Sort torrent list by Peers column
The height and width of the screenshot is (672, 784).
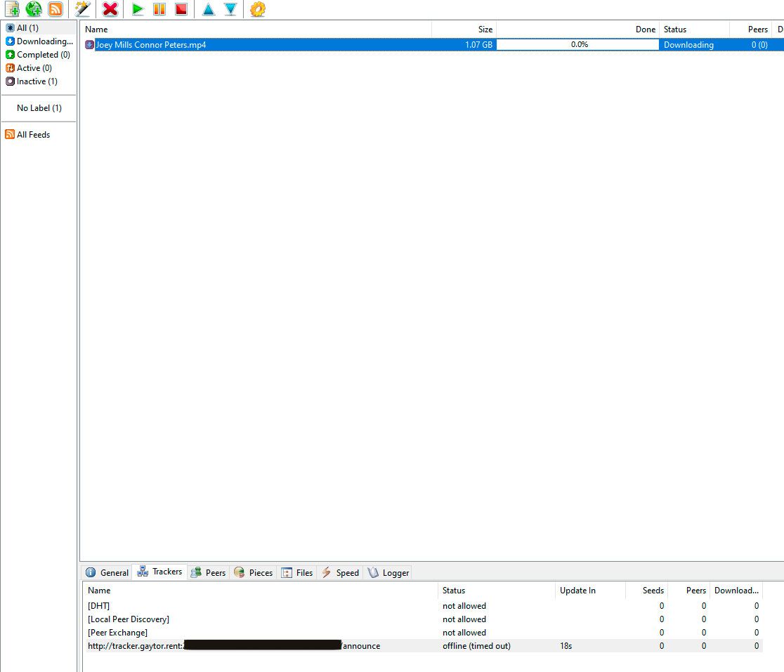(750, 29)
